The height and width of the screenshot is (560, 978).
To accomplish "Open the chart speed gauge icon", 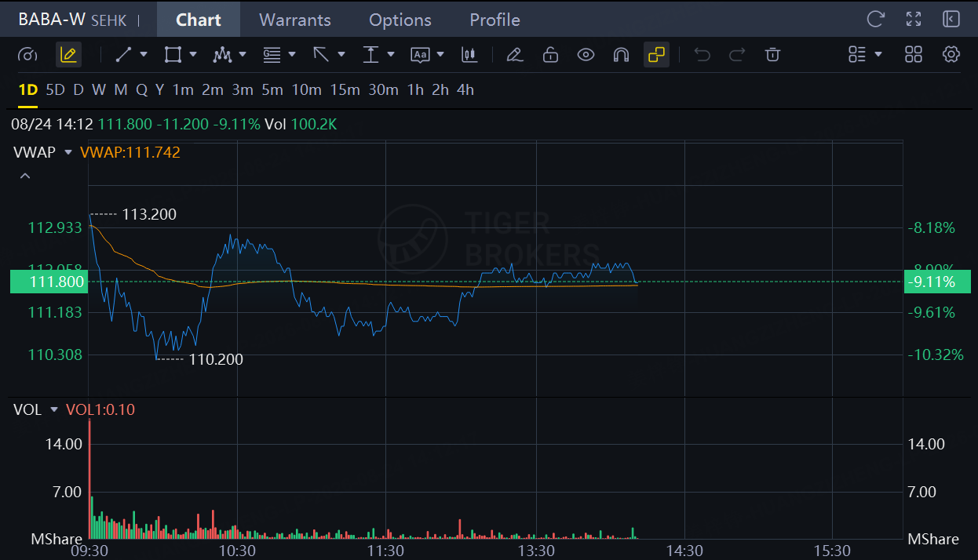I will click(27, 55).
